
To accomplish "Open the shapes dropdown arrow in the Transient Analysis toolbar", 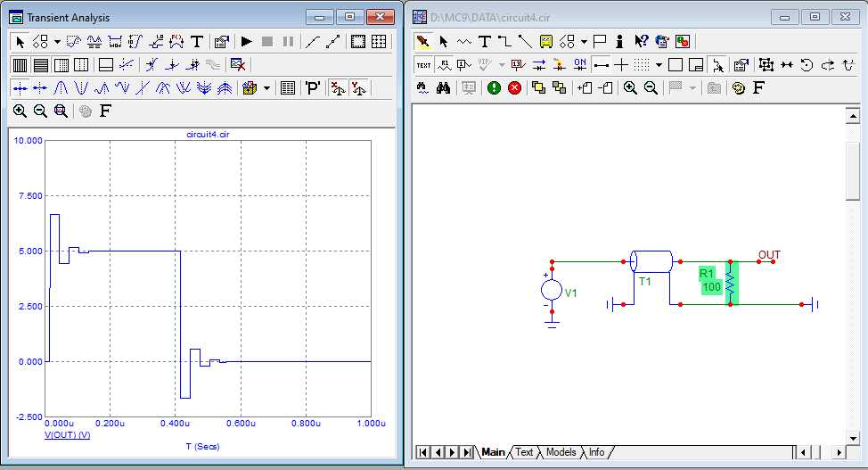I will tap(57, 41).
